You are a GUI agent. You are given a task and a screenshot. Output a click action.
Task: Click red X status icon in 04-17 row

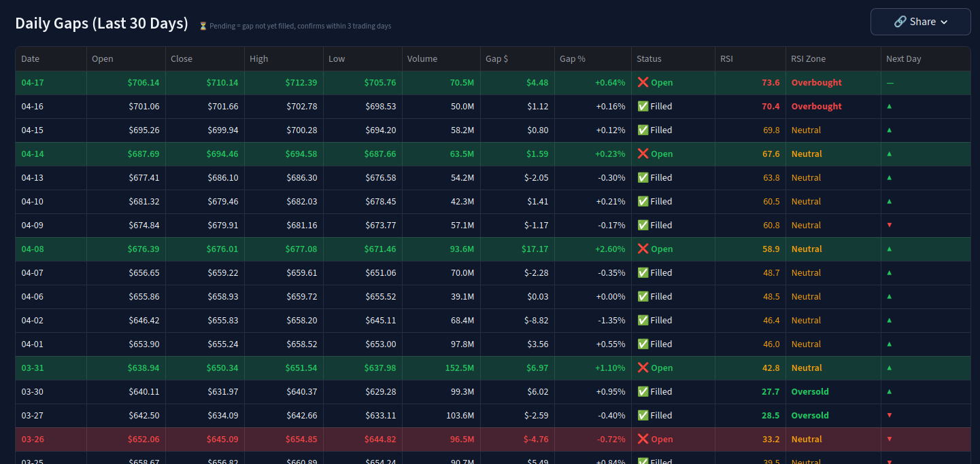pos(643,82)
